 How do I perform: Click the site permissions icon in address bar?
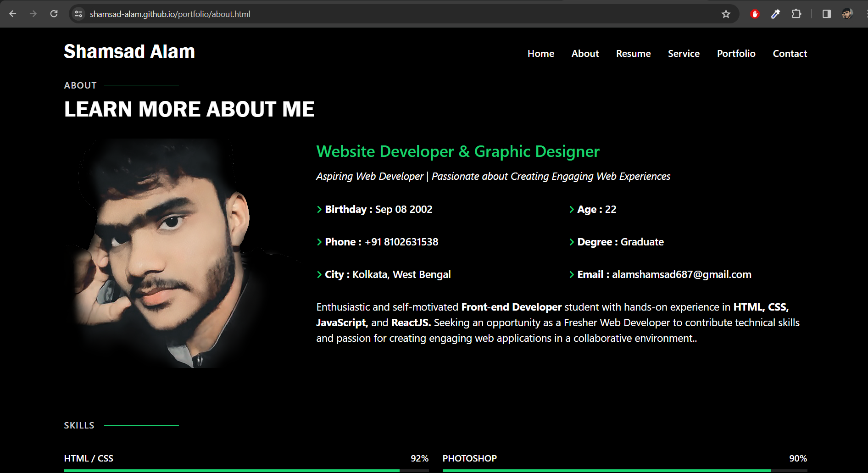click(78, 14)
